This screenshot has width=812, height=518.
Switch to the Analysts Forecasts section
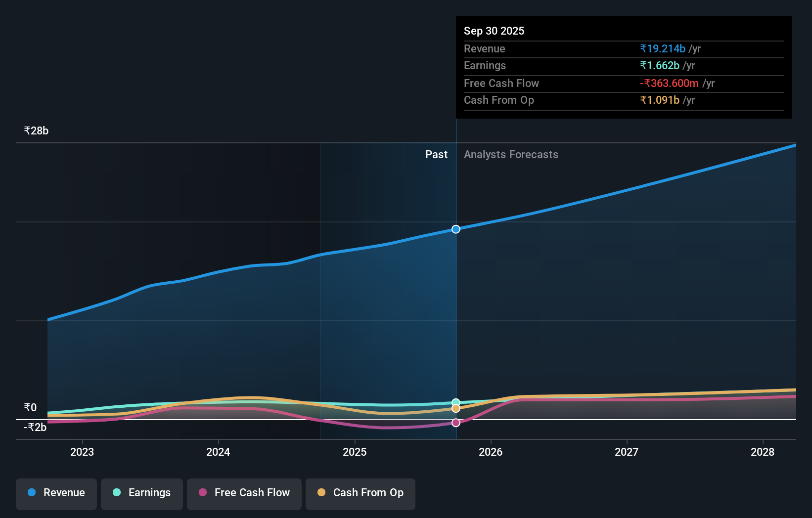pos(511,154)
